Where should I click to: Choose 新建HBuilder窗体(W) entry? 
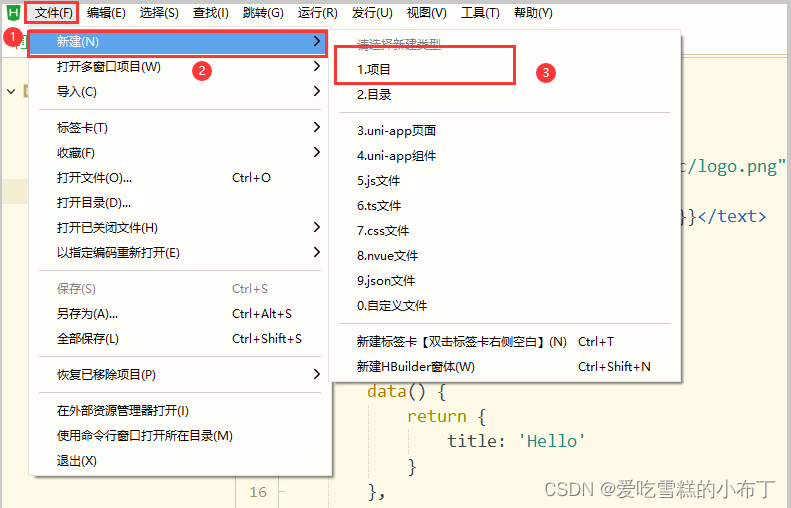[504, 367]
